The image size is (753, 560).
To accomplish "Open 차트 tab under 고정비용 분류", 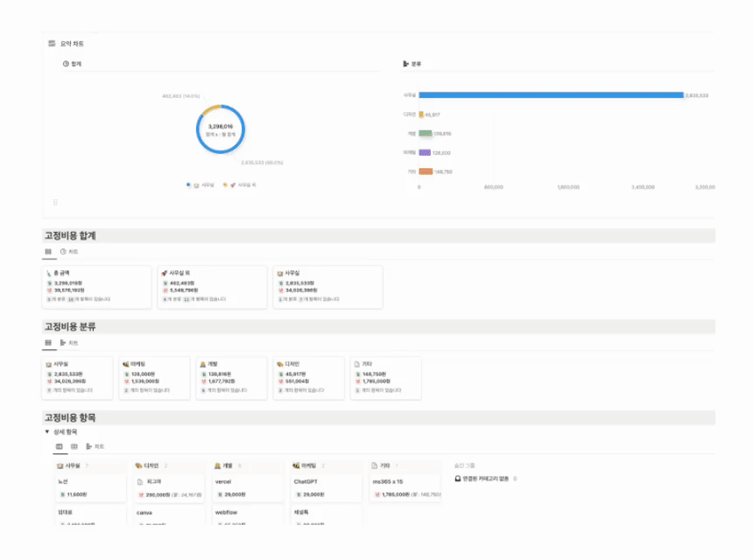I will pos(69,343).
